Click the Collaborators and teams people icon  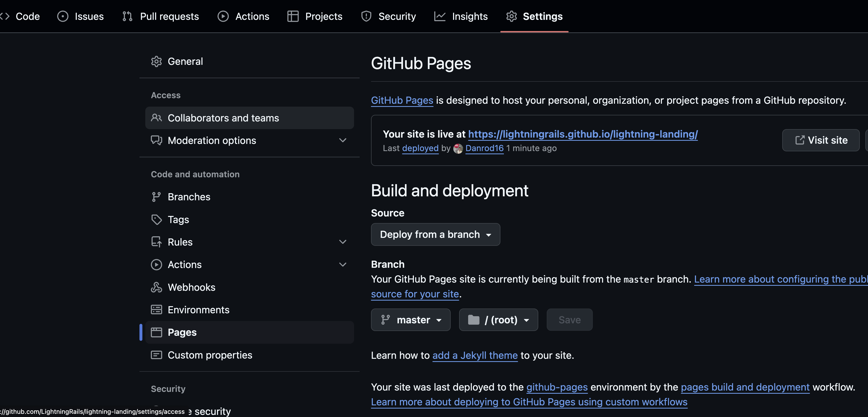pyautogui.click(x=156, y=118)
